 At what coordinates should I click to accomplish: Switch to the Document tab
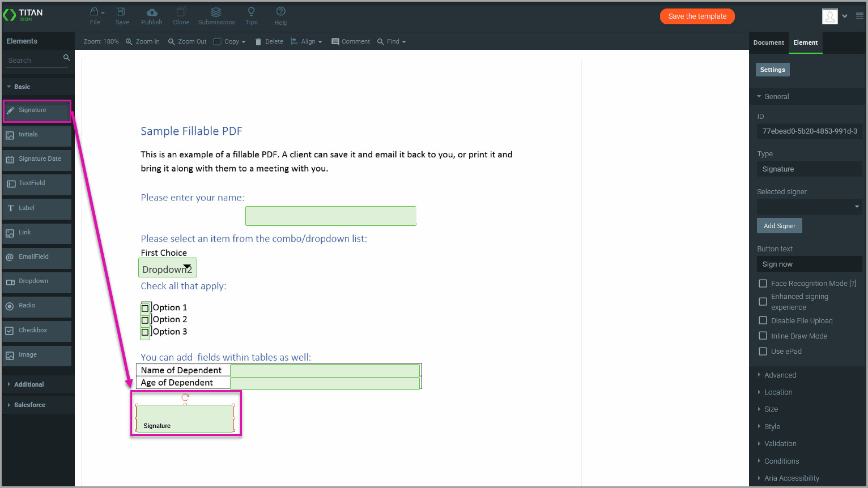click(x=768, y=42)
